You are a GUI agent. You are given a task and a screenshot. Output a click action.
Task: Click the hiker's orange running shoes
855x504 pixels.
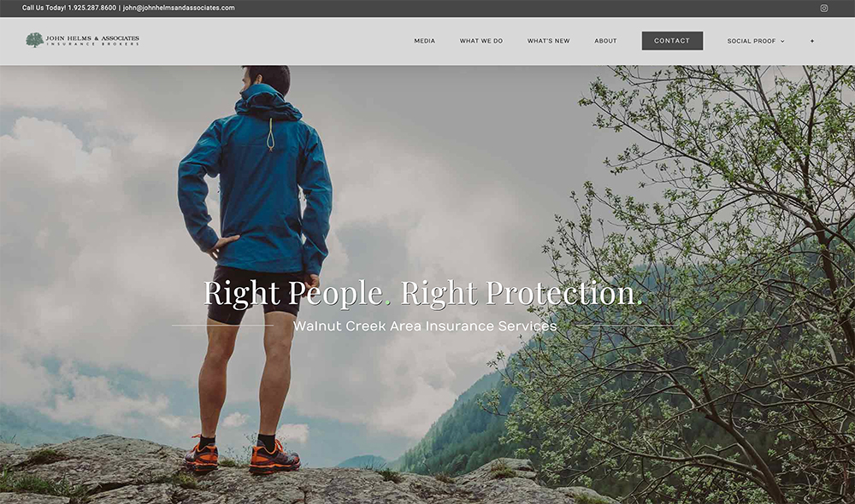(x=242, y=455)
